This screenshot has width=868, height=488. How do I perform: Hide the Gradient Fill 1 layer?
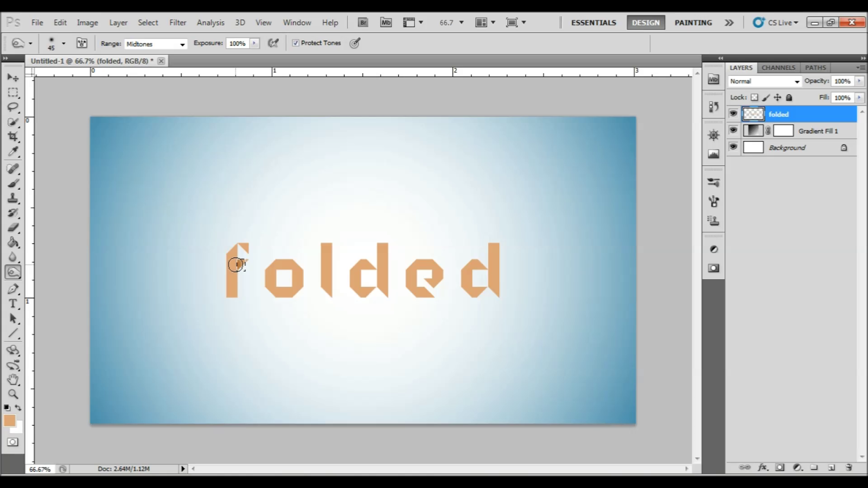tap(733, 130)
